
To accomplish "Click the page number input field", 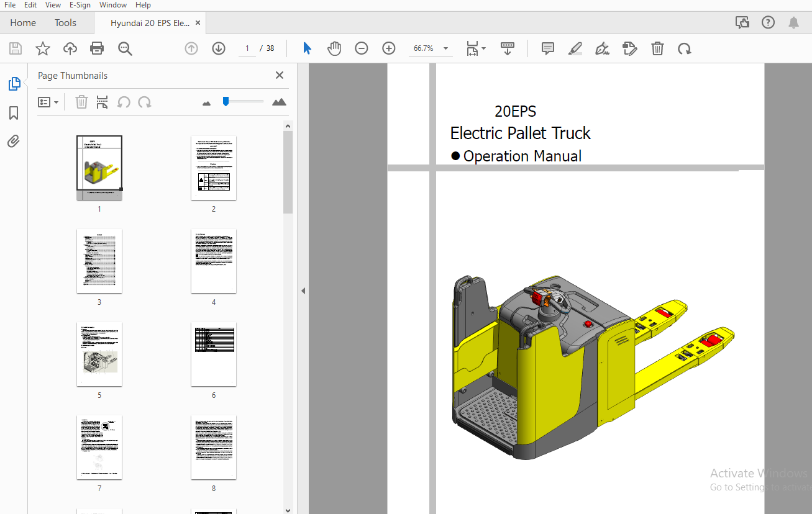I will click(247, 48).
